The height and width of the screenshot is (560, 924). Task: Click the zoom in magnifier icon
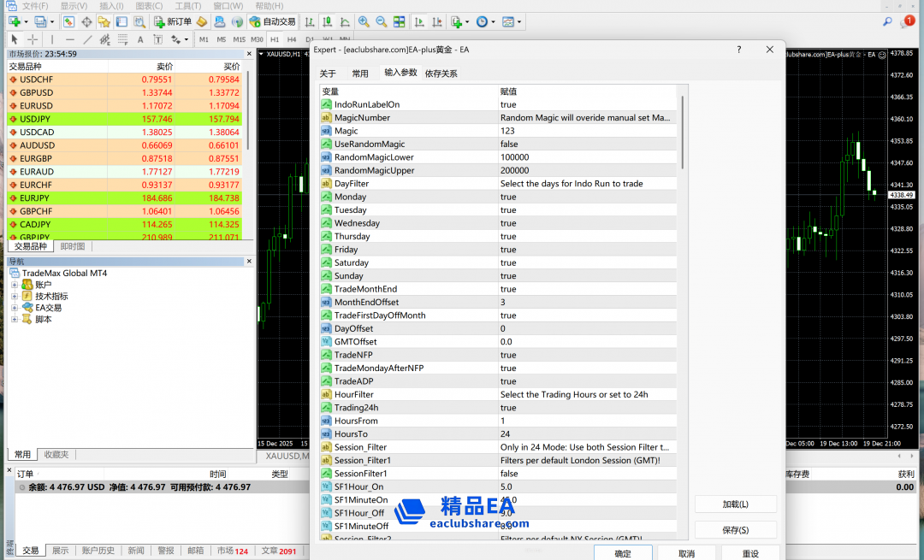click(x=364, y=21)
